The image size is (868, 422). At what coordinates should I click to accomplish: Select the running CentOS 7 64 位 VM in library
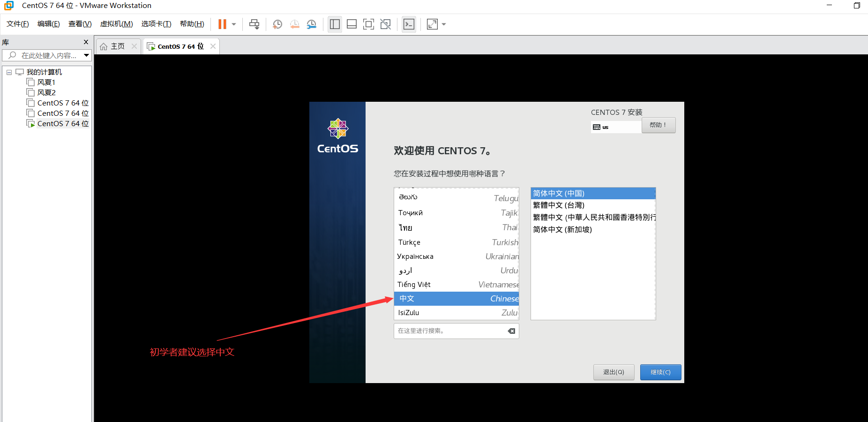[63, 124]
